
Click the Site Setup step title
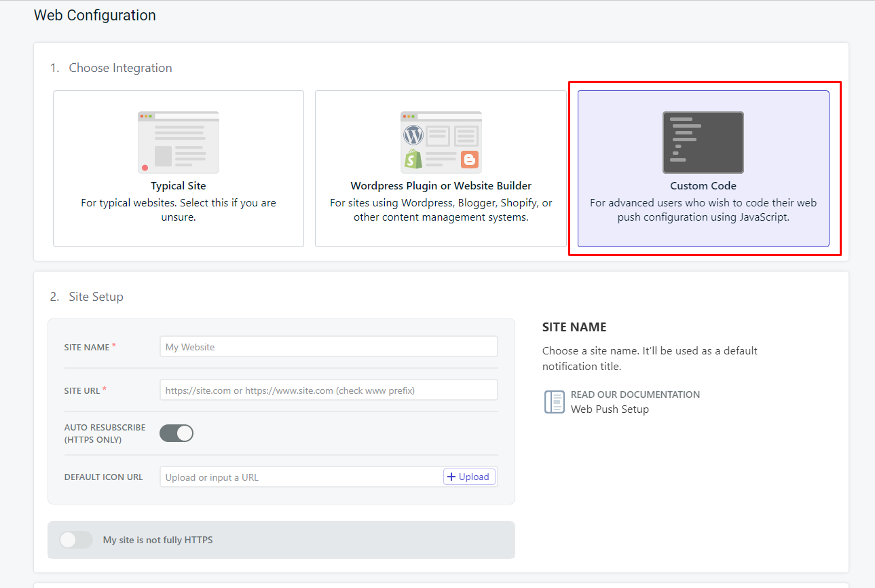click(96, 297)
